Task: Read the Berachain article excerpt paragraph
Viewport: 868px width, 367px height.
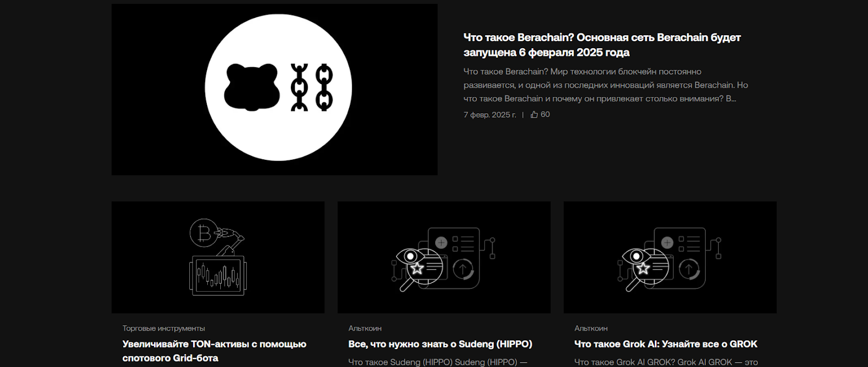Action: point(605,85)
